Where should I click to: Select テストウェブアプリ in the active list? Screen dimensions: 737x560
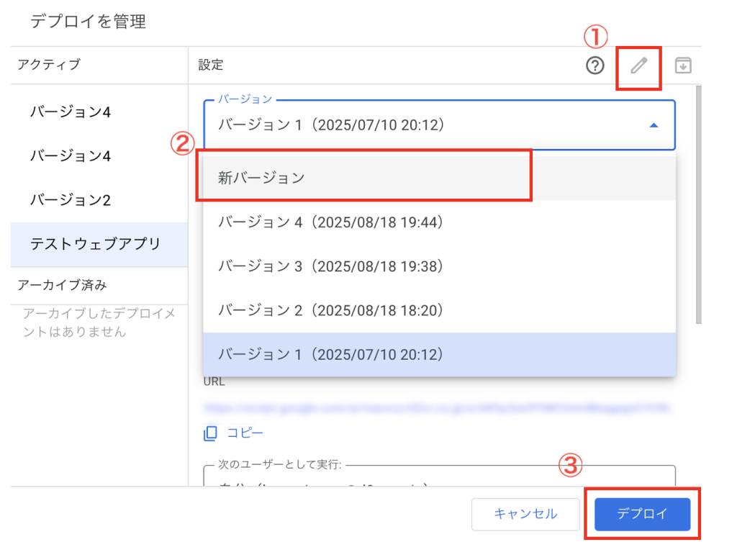click(95, 244)
